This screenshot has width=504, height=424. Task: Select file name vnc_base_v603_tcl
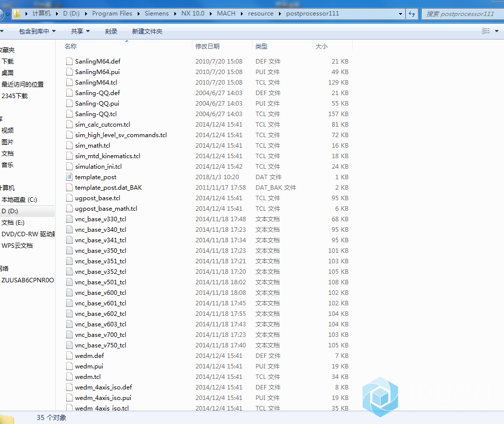(101, 324)
